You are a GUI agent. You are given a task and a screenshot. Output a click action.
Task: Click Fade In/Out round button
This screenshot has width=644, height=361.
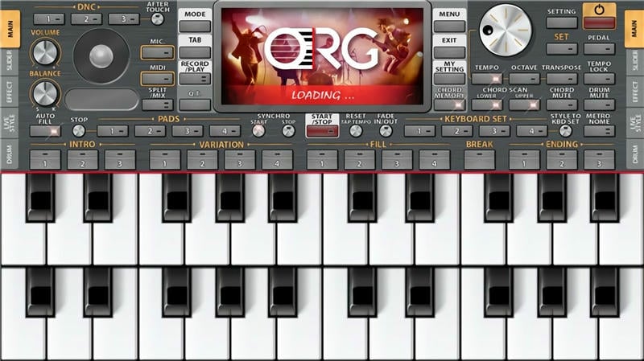tap(386, 131)
